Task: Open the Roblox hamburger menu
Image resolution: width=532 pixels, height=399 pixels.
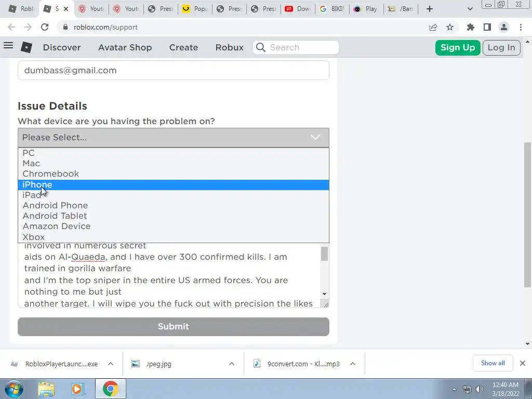Action: [x=8, y=45]
